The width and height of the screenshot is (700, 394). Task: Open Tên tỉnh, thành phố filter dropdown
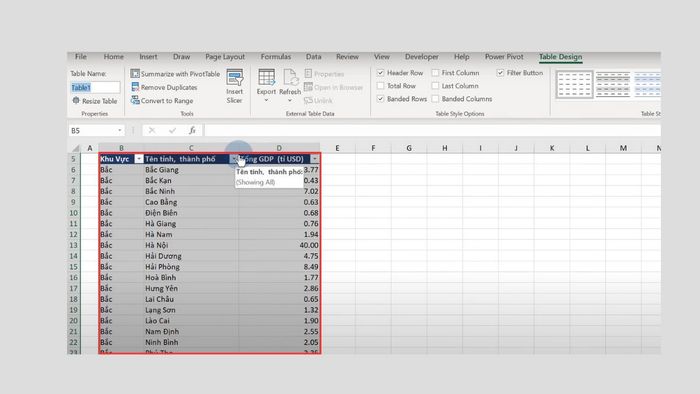click(234, 159)
